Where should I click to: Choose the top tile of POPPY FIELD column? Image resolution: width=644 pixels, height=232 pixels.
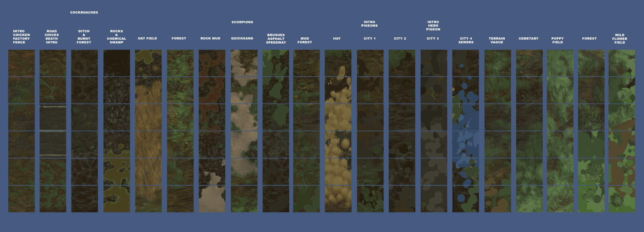(x=560, y=63)
